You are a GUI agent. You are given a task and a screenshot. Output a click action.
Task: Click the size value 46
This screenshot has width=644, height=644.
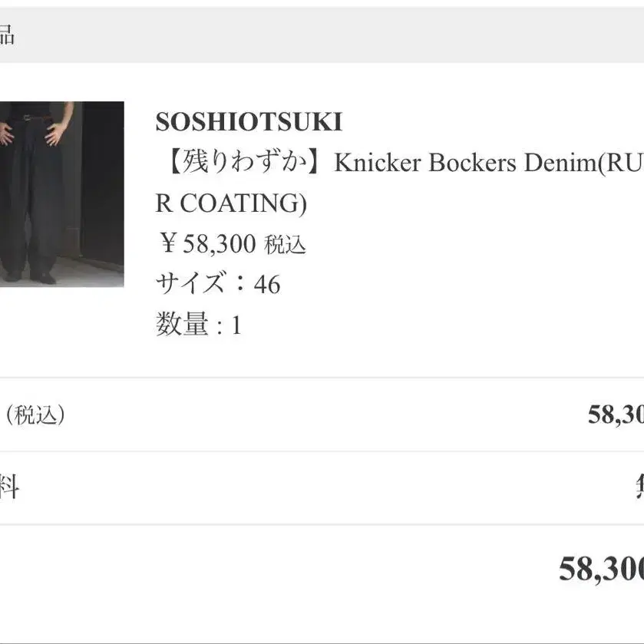[x=267, y=284]
